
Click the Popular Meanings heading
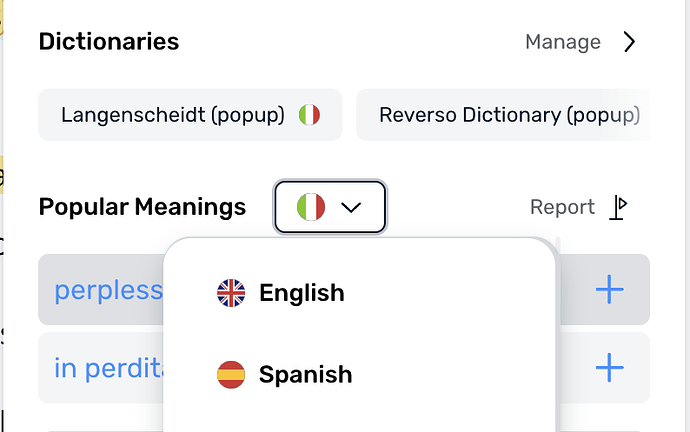pyautogui.click(x=142, y=207)
